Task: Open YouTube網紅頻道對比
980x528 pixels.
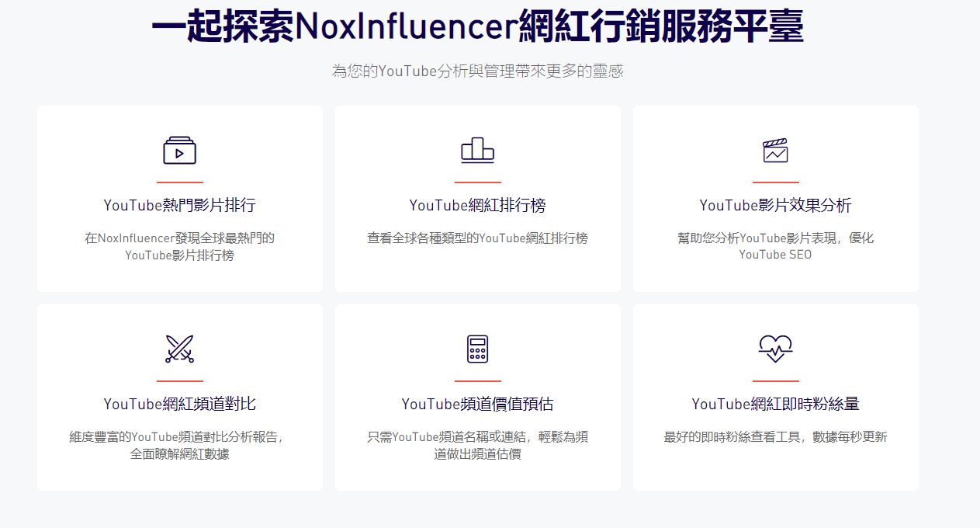Action: (179, 402)
